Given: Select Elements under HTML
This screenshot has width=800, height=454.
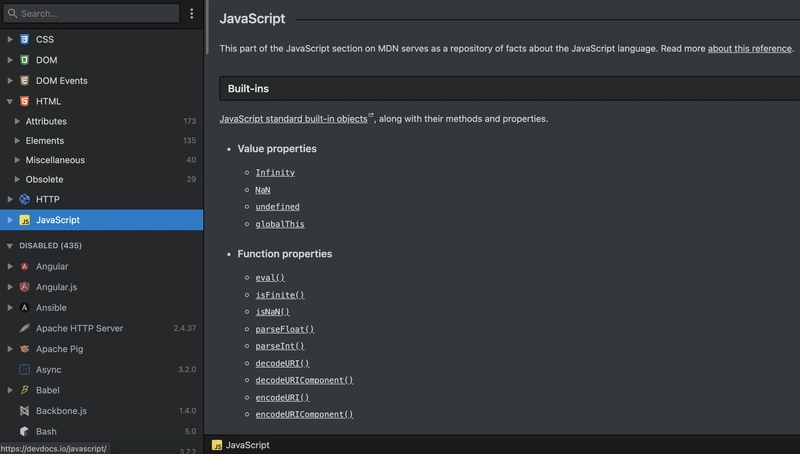Looking at the screenshot, I should pos(102,141).
